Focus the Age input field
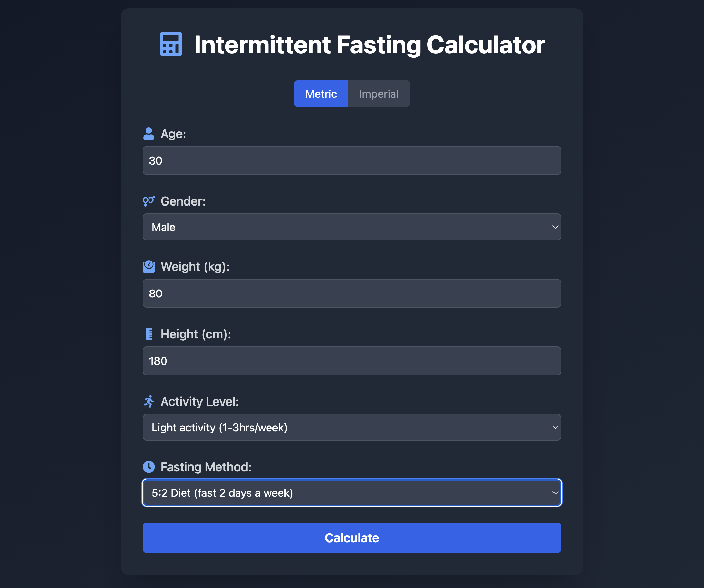 pos(352,160)
